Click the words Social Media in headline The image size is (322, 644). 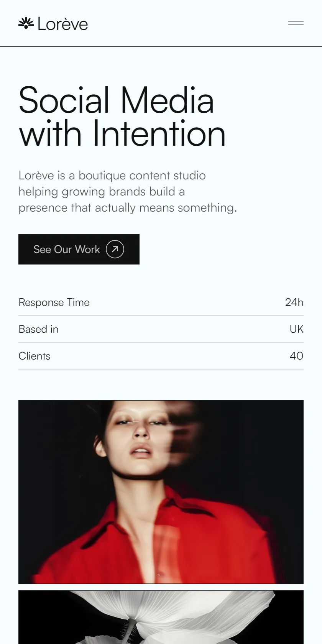(116, 100)
